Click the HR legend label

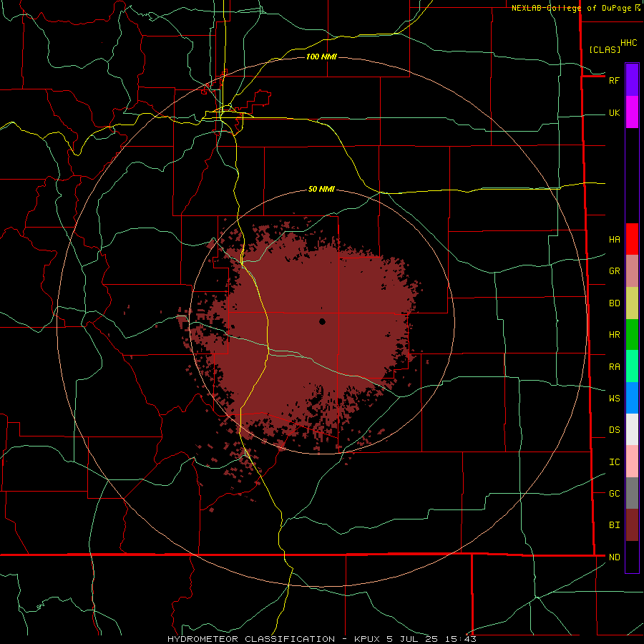(614, 335)
